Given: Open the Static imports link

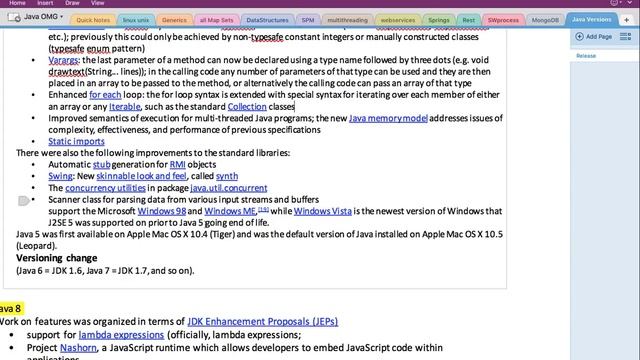Looking at the screenshot, I should click(x=76, y=141).
